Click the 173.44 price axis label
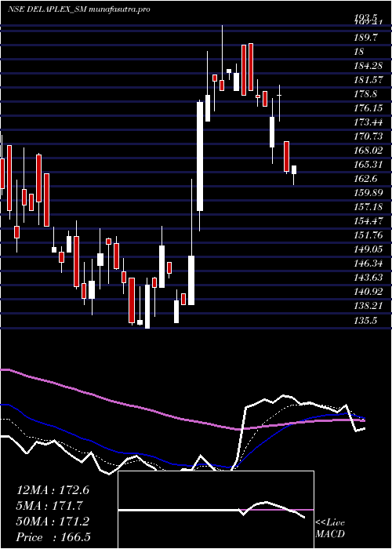 368,122
